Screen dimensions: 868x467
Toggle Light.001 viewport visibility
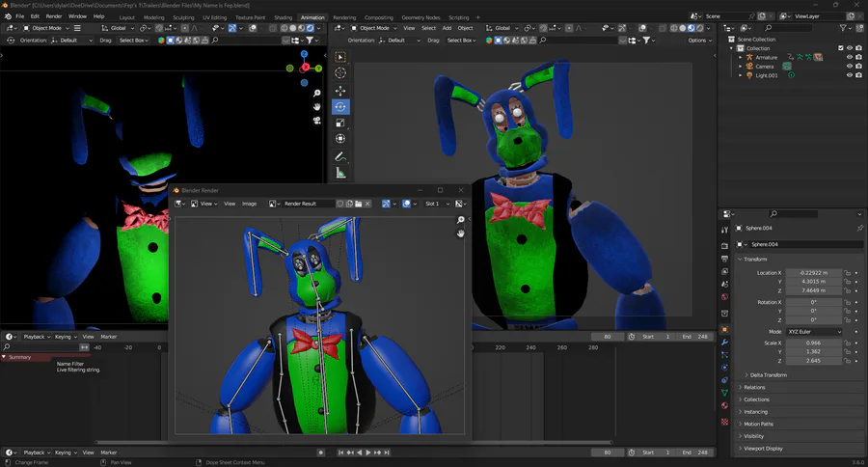849,75
